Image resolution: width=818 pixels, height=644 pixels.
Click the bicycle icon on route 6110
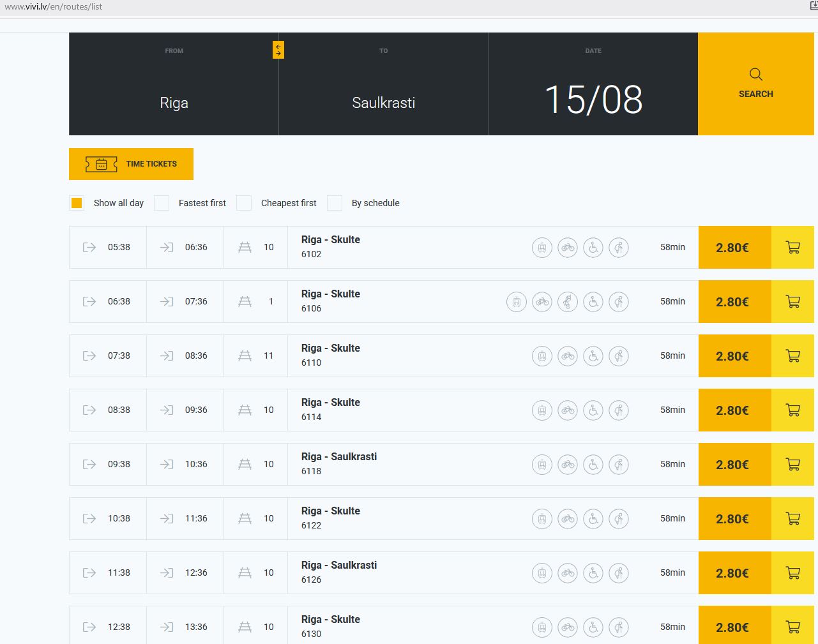click(x=568, y=356)
